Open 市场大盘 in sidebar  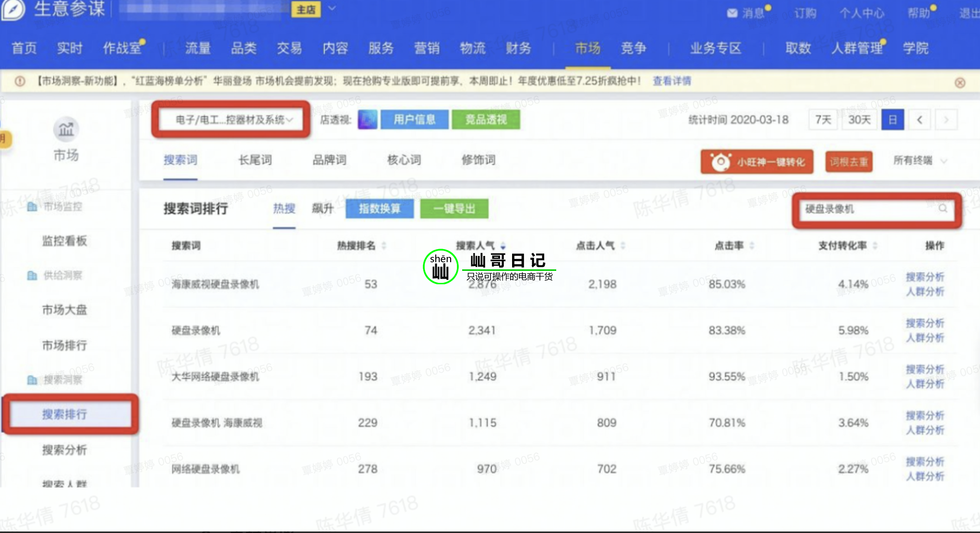pyautogui.click(x=64, y=310)
